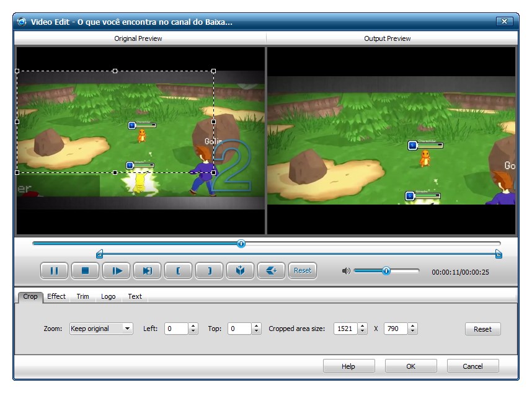
Task: Select the crop left-middle handle
Action: pyautogui.click(x=17, y=121)
